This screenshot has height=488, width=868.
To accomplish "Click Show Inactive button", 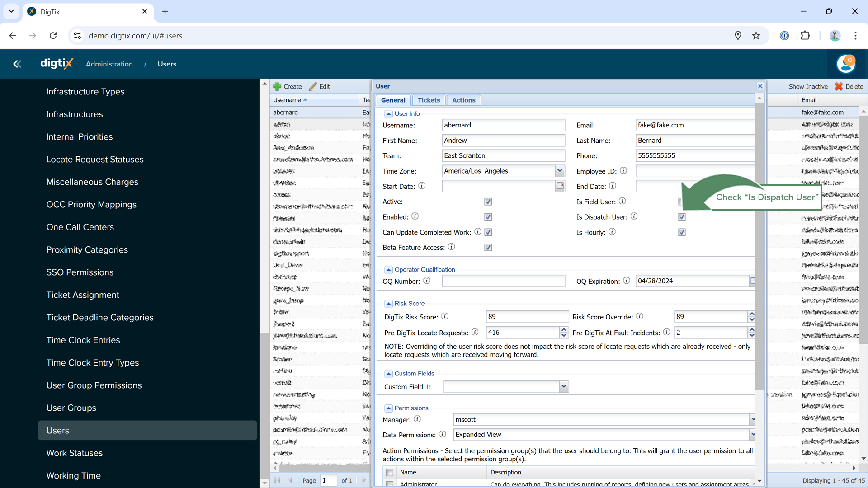I will [808, 86].
